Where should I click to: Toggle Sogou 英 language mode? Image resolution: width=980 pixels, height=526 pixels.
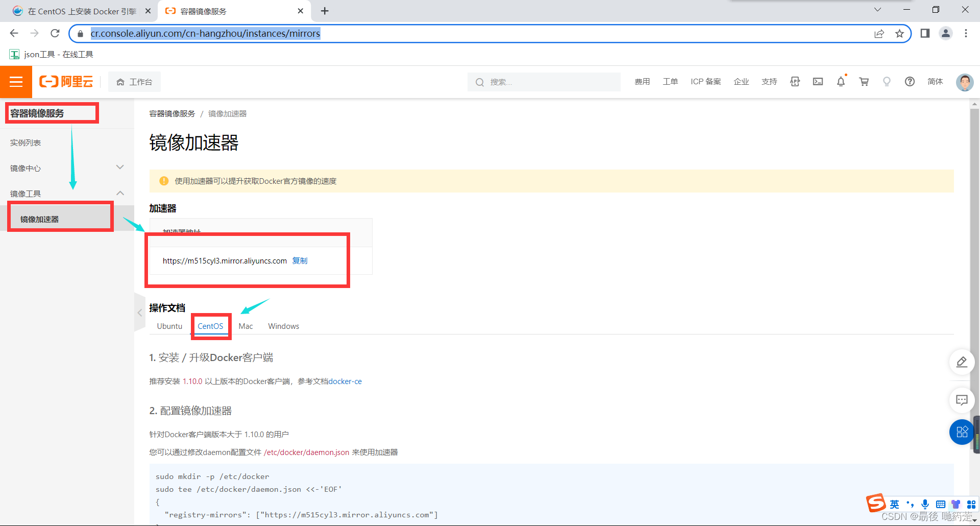tap(894, 504)
